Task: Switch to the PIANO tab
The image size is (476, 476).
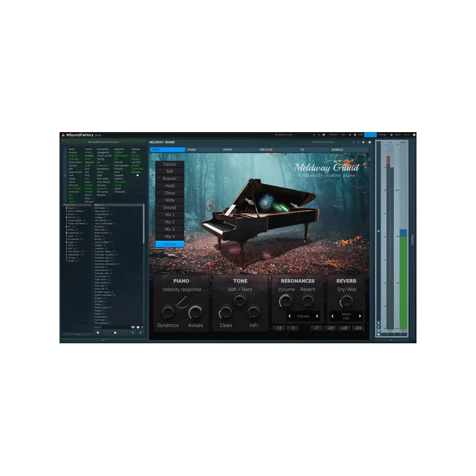Action: click(203, 150)
